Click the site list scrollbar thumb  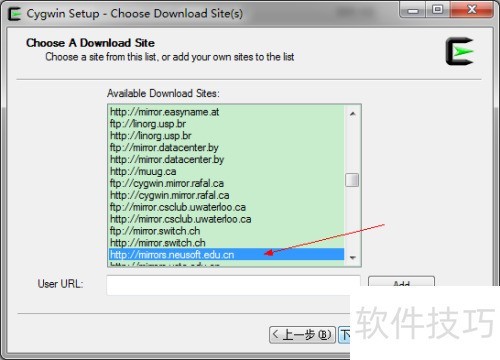coord(352,180)
